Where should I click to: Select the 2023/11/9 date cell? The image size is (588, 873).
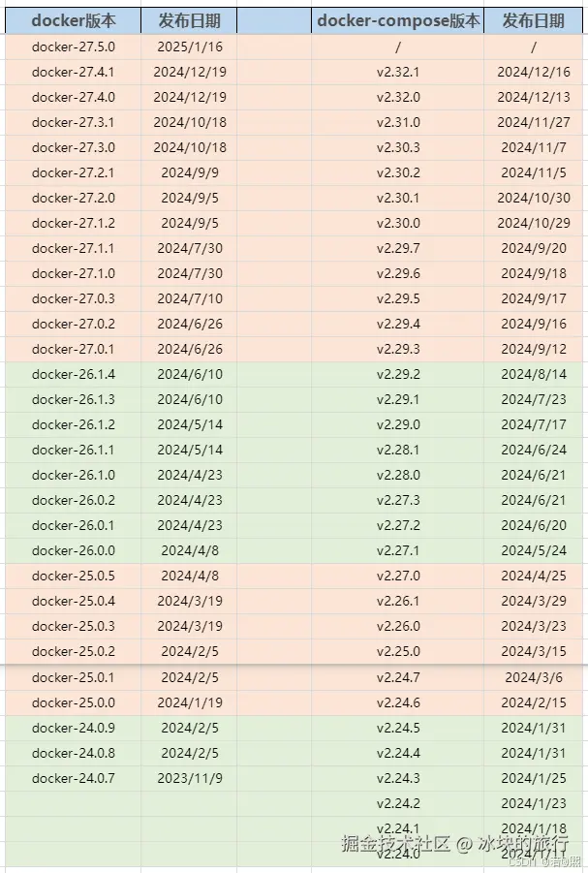[x=189, y=778]
